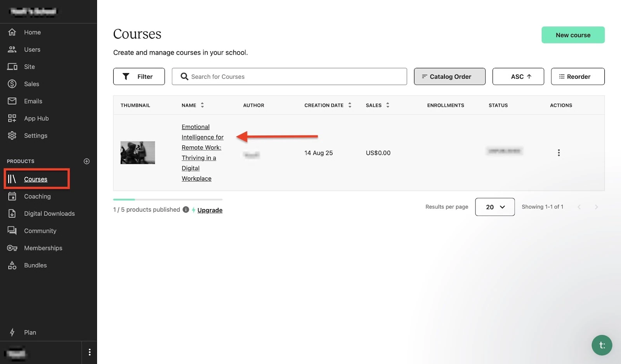
Task: Open Results per page dropdown
Action: [495, 207]
